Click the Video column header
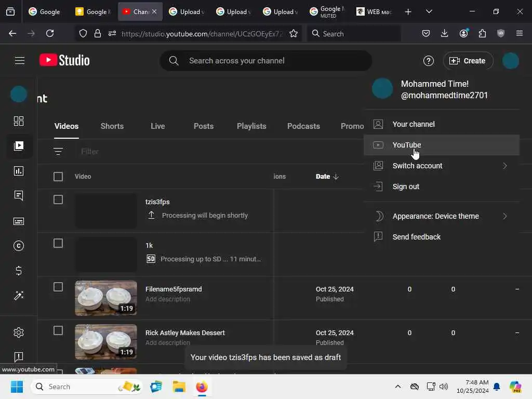The height and width of the screenshot is (399, 532). (83, 177)
